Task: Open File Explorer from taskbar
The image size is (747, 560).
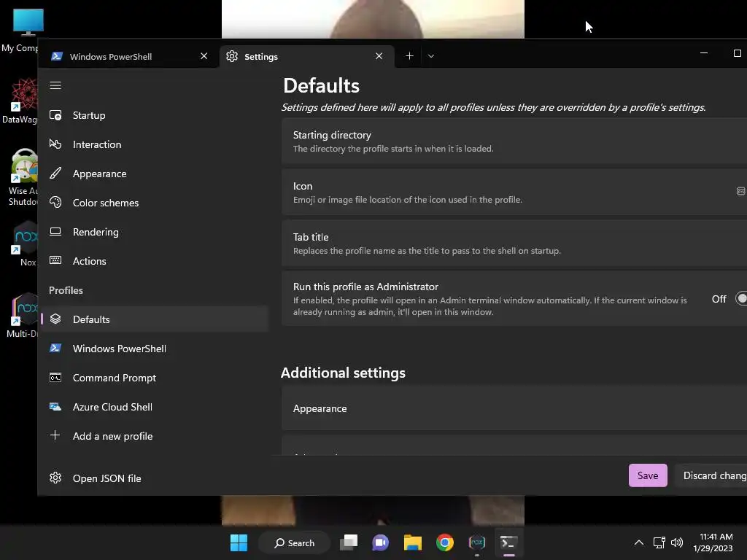Action: click(x=413, y=542)
